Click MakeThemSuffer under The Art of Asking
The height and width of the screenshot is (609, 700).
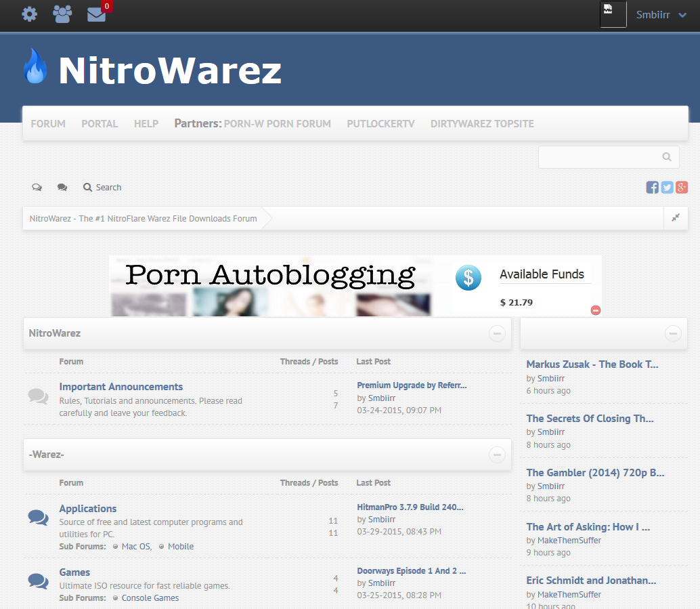[569, 541]
